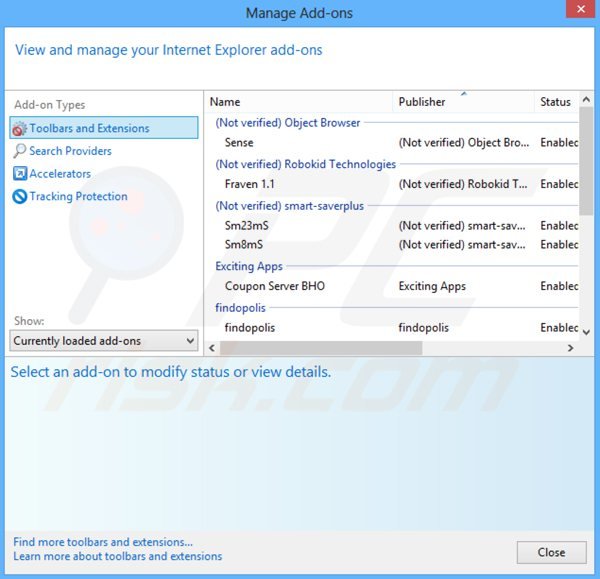Click the Robokid Technologies group header
Screen dimensions: 600x579
coord(305,164)
